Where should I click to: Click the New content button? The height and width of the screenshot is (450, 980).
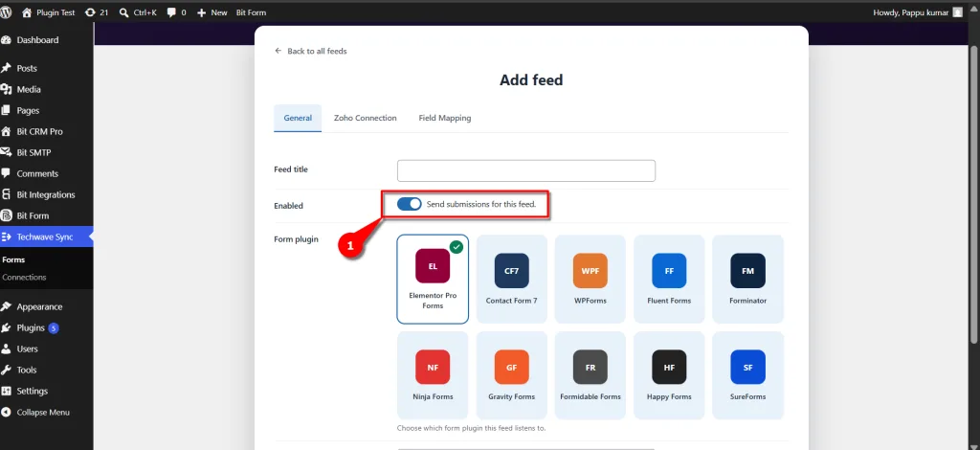[x=212, y=11]
